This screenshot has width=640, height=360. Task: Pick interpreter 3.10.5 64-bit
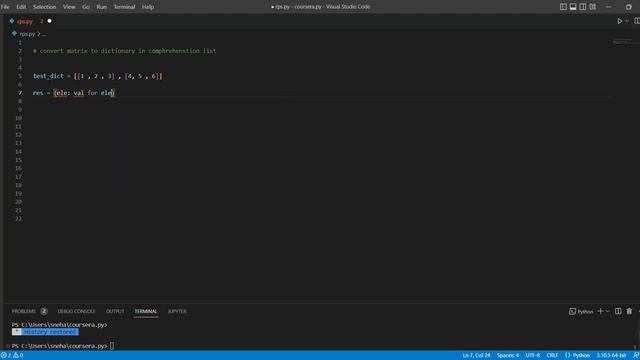click(x=611, y=356)
